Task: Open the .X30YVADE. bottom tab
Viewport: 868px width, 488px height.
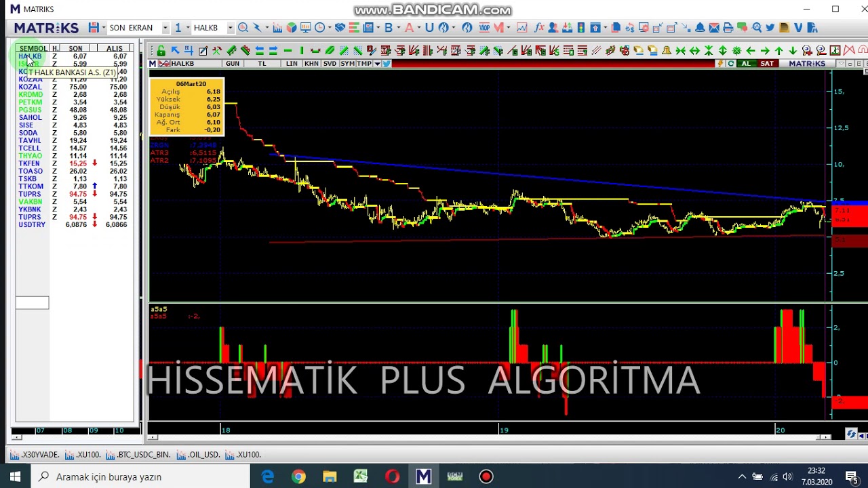Action: (x=35, y=455)
